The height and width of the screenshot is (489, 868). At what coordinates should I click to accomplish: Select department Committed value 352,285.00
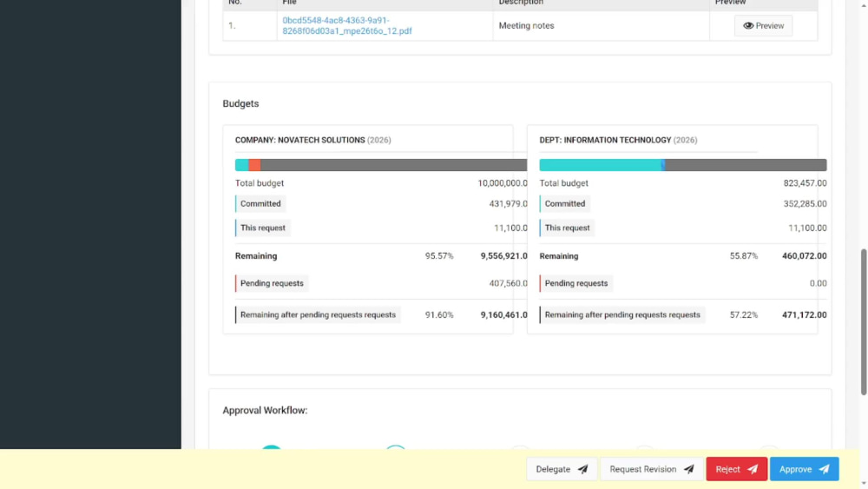[805, 204]
